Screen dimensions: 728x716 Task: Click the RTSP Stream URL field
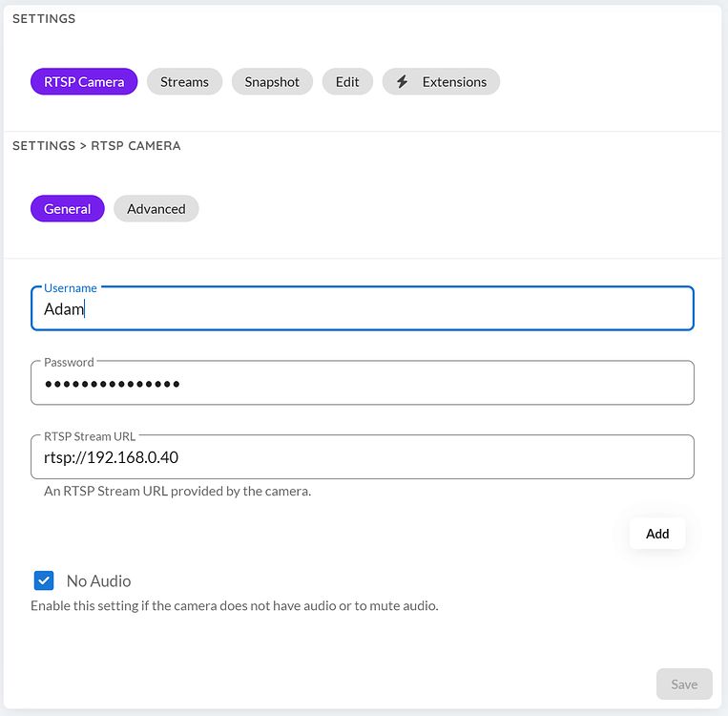click(363, 457)
